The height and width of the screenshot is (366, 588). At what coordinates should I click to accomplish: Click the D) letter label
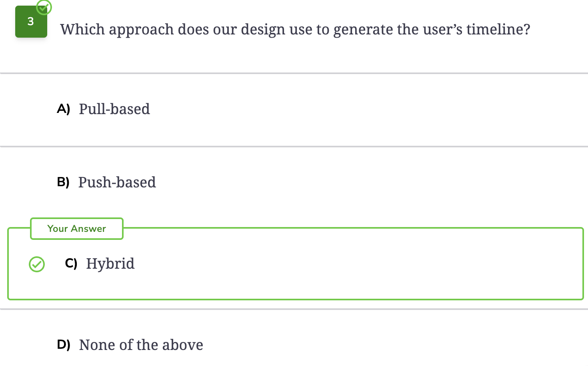click(x=64, y=345)
